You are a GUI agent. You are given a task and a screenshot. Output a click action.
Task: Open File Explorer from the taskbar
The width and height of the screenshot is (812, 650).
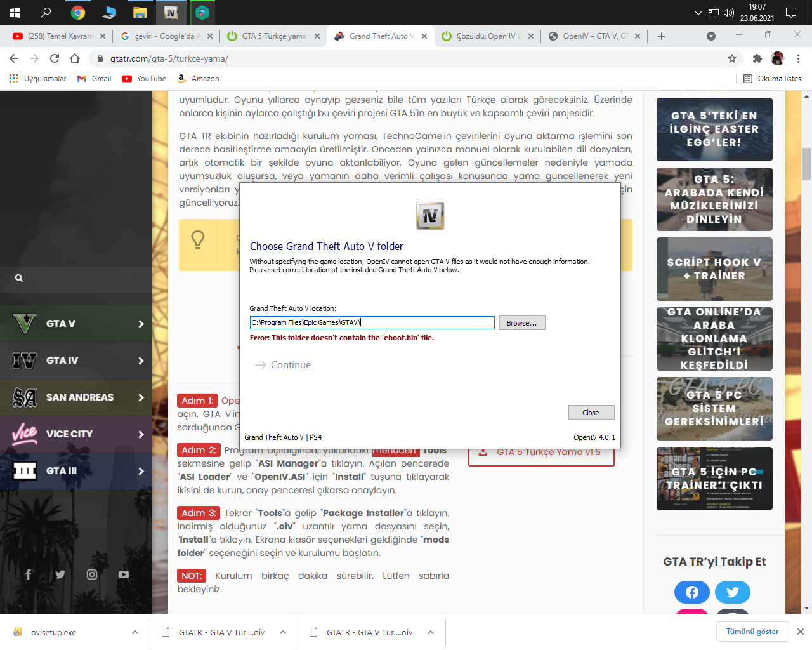point(140,13)
